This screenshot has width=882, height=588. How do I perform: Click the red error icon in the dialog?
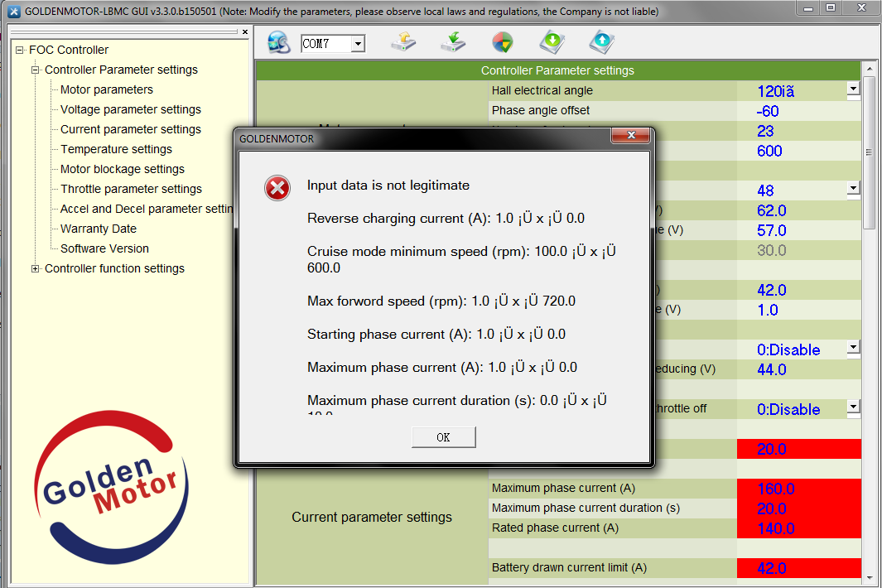(277, 188)
